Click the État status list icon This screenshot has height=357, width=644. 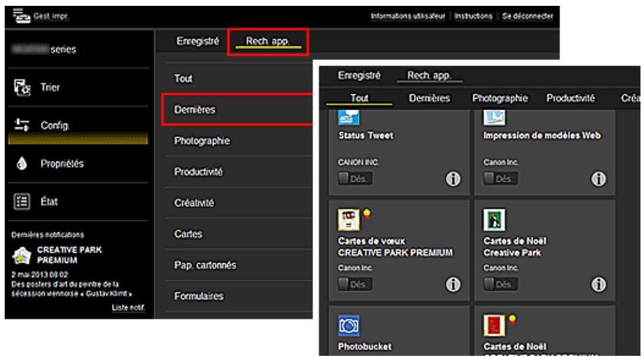(x=22, y=202)
